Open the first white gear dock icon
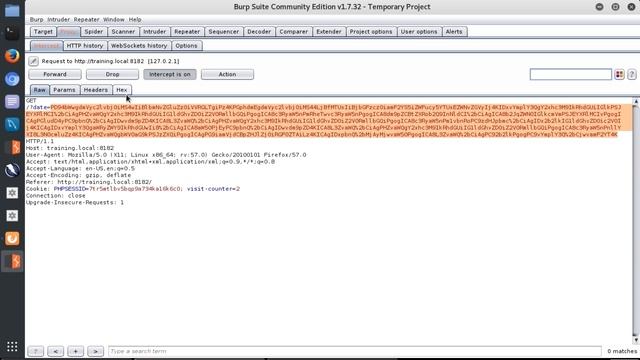This screenshot has height=360, width=640. tap(12, 193)
